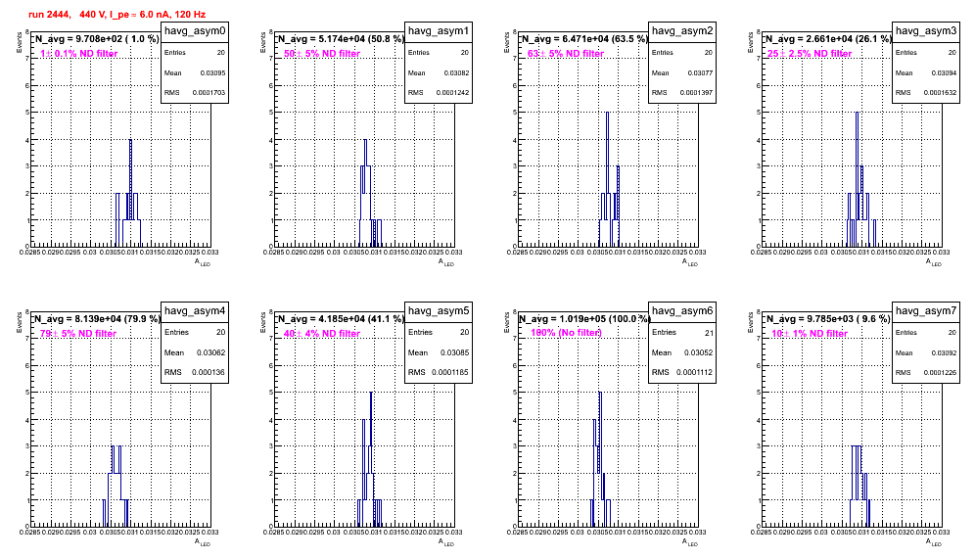
Task: Click RMS 0.0001242 in havg_asym1 stats
Action: click(439, 93)
